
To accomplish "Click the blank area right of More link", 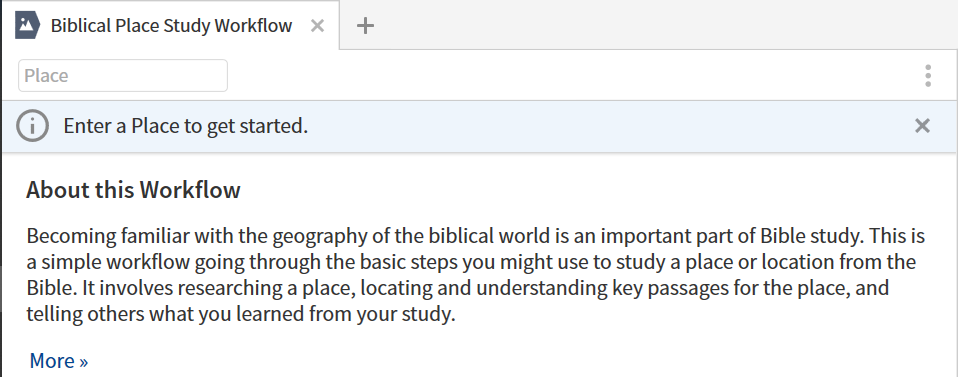I will tap(519, 361).
